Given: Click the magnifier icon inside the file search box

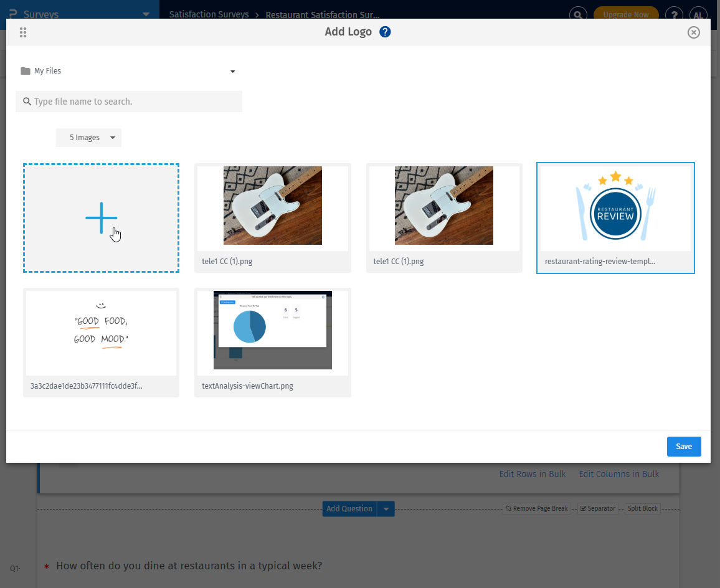Looking at the screenshot, I should tap(27, 101).
